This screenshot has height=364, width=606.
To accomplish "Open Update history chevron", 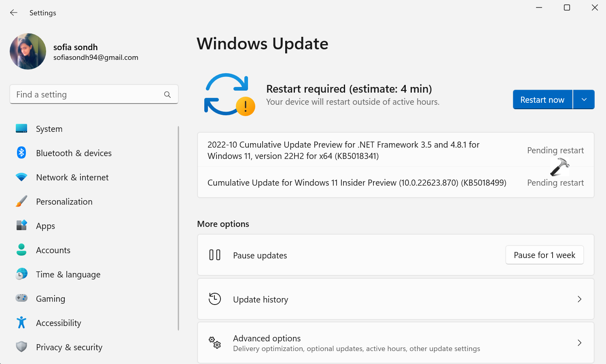I will (579, 299).
